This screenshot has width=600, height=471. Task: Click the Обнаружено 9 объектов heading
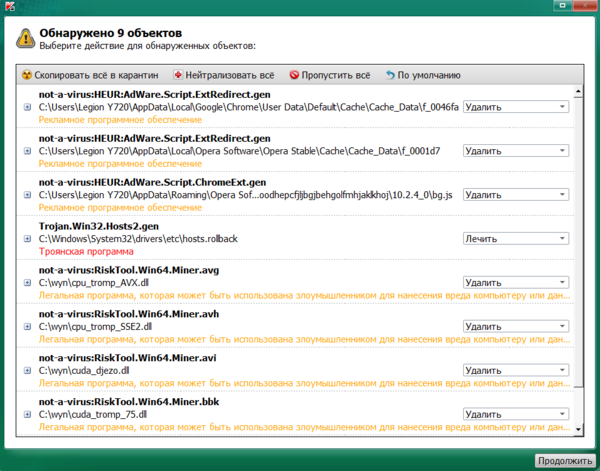tap(111, 33)
